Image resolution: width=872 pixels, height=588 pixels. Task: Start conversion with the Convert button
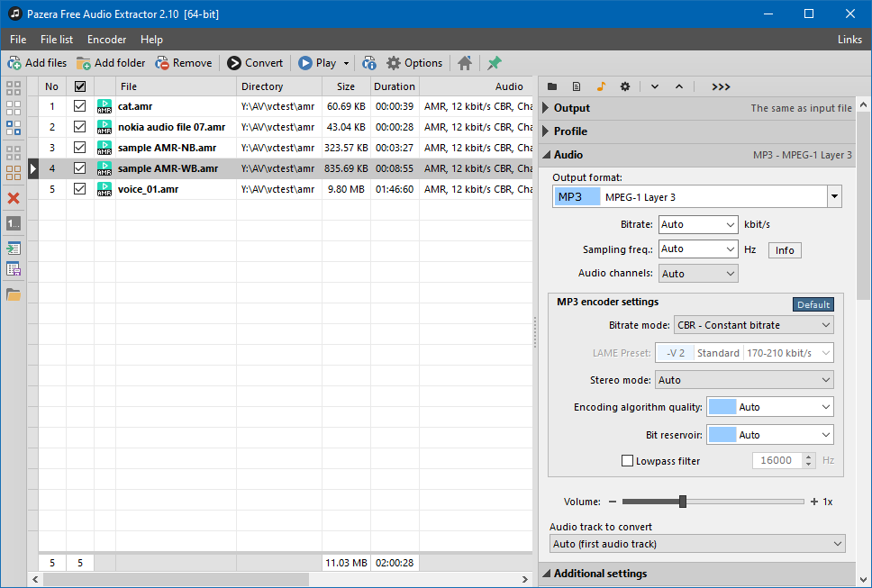[255, 63]
